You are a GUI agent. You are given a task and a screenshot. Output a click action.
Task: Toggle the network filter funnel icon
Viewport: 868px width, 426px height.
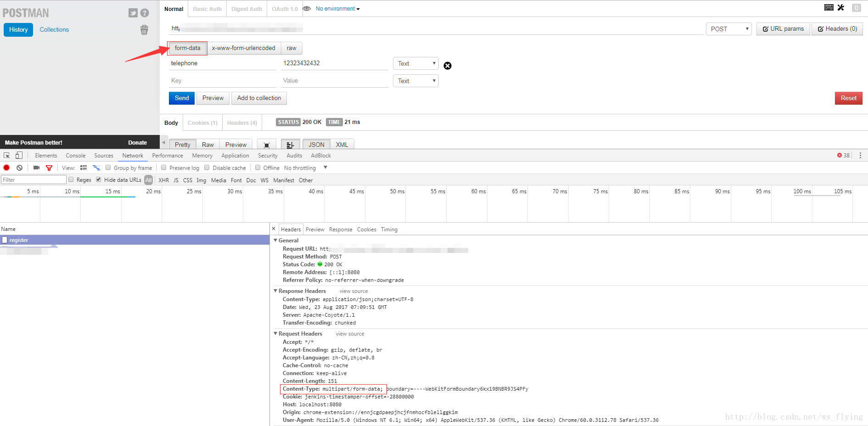[x=49, y=168]
